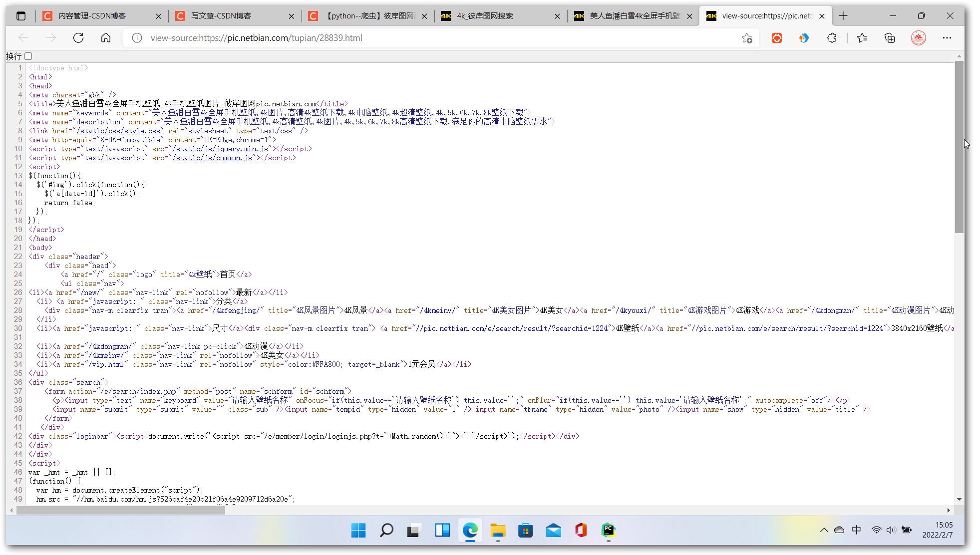Open volume speaker tray icon

(x=891, y=530)
